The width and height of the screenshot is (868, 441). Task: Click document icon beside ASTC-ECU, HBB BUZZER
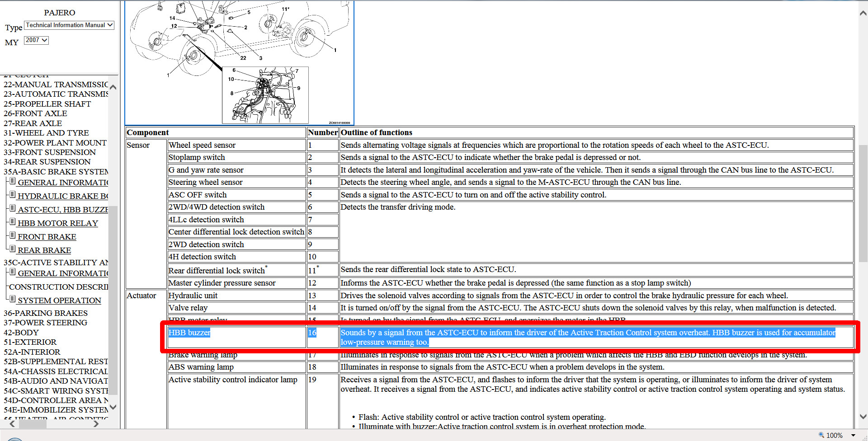click(13, 209)
